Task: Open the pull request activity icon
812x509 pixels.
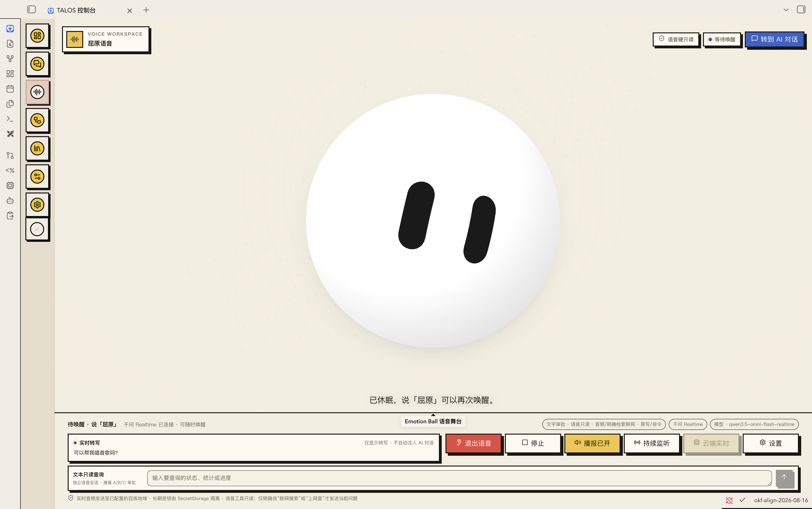Action: click(10, 155)
